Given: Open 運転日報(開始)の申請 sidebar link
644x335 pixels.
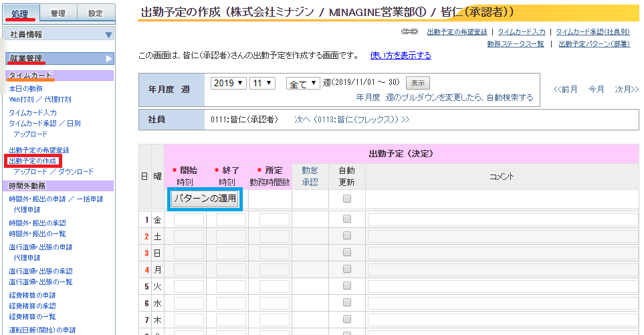Looking at the screenshot, I should 42,330.
